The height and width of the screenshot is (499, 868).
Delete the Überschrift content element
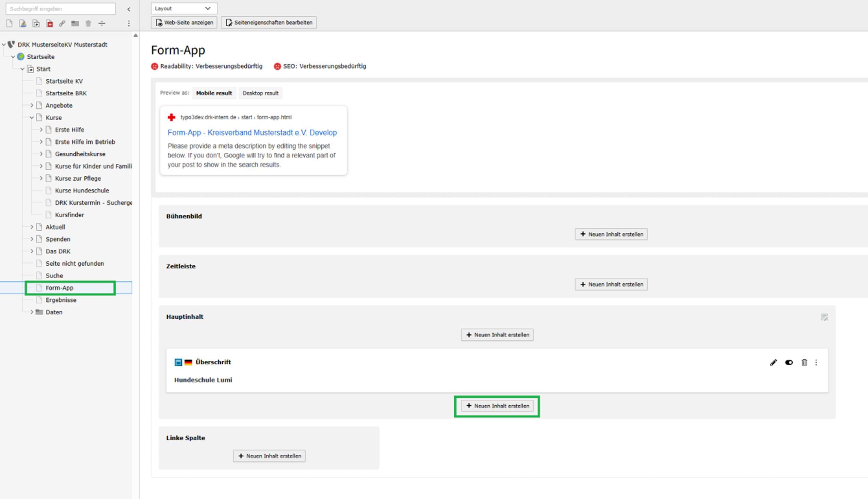click(x=804, y=362)
